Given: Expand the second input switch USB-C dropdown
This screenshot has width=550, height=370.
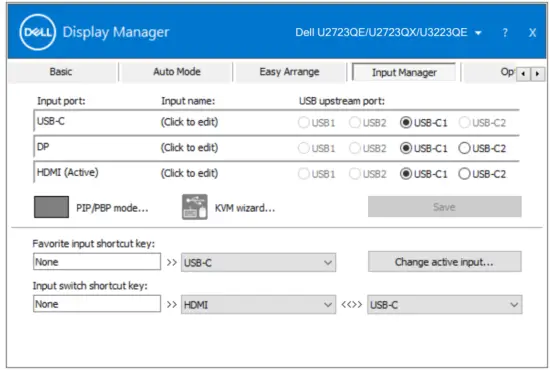Looking at the screenshot, I should [x=444, y=304].
